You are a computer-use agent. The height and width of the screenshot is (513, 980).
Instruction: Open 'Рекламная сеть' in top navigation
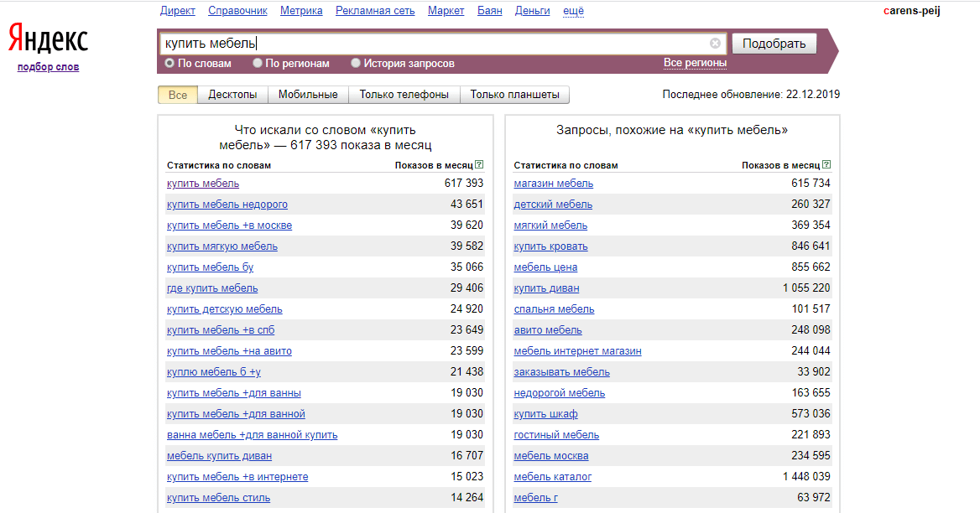(x=375, y=11)
